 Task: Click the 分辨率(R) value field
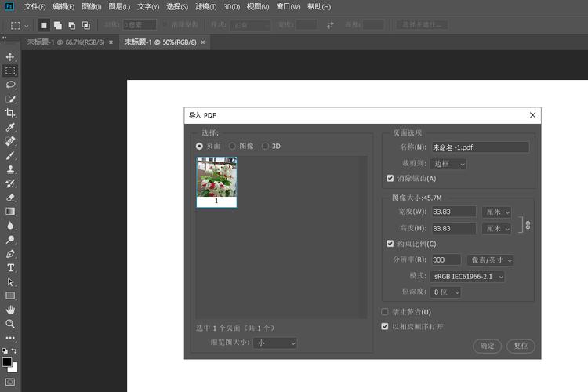point(446,260)
